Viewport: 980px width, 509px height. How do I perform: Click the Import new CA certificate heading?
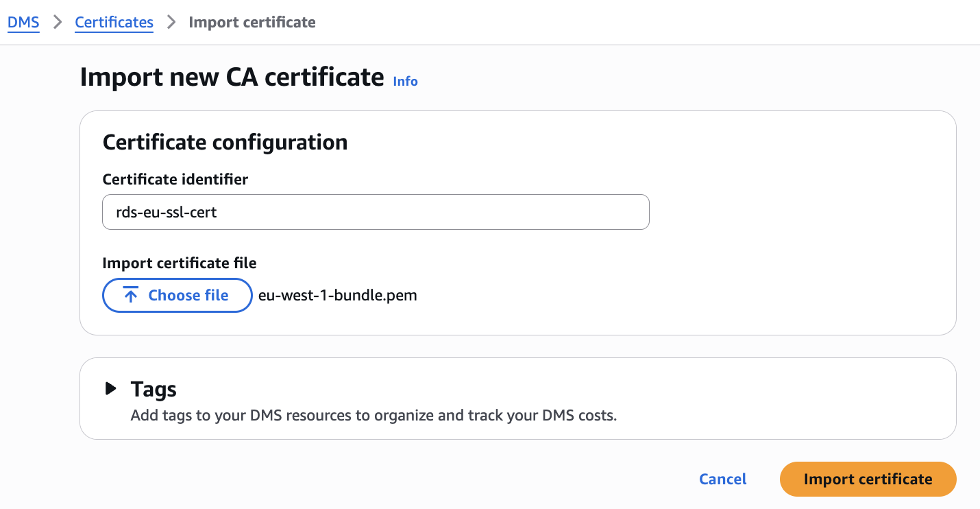(232, 77)
